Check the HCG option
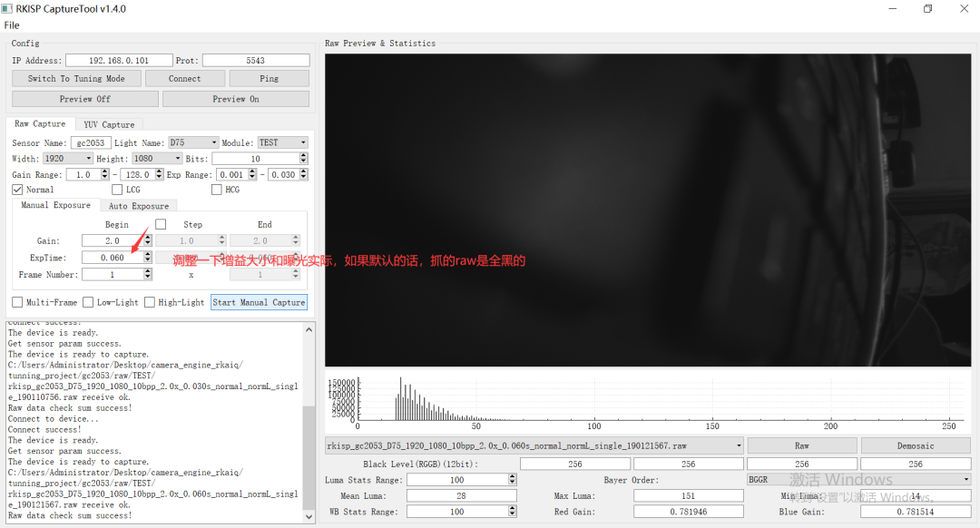Viewport: 980px width, 528px height. coord(216,190)
